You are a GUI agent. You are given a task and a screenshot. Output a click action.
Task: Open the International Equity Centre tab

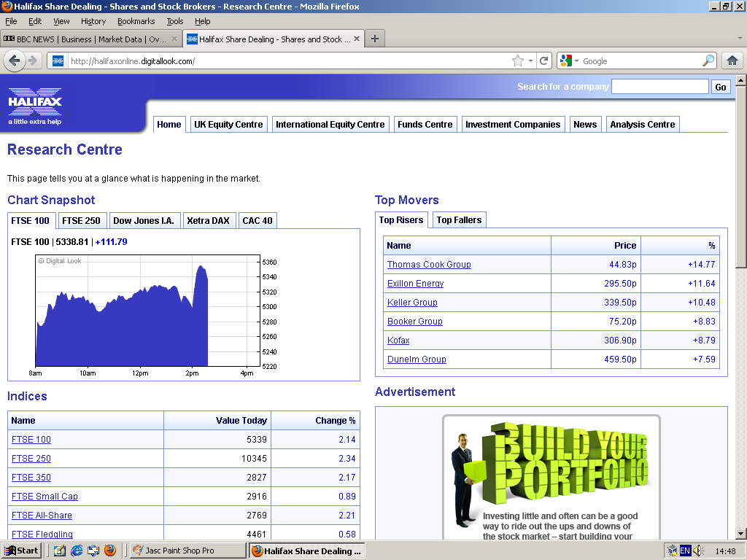click(x=330, y=124)
